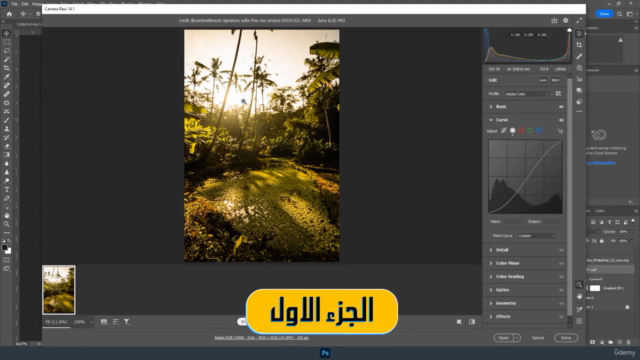This screenshot has width=640, height=360.
Task: Select the Lasso tool
Action: coord(7,51)
